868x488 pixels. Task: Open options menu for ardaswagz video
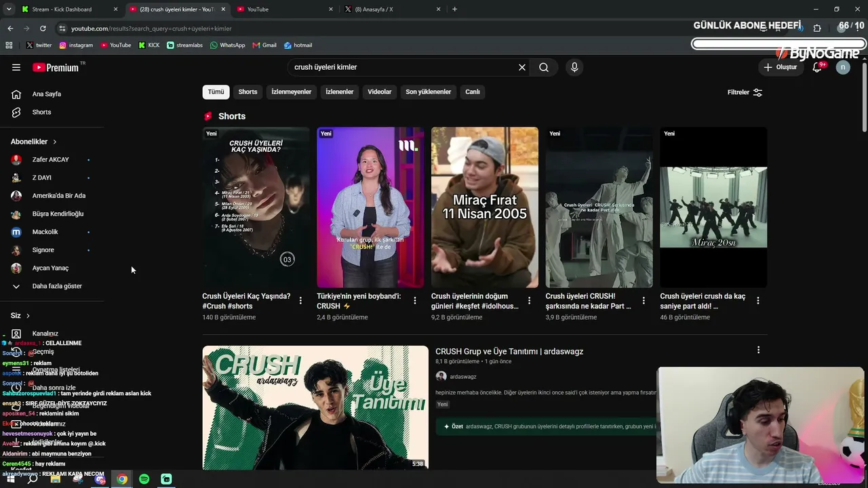pyautogui.click(x=758, y=350)
